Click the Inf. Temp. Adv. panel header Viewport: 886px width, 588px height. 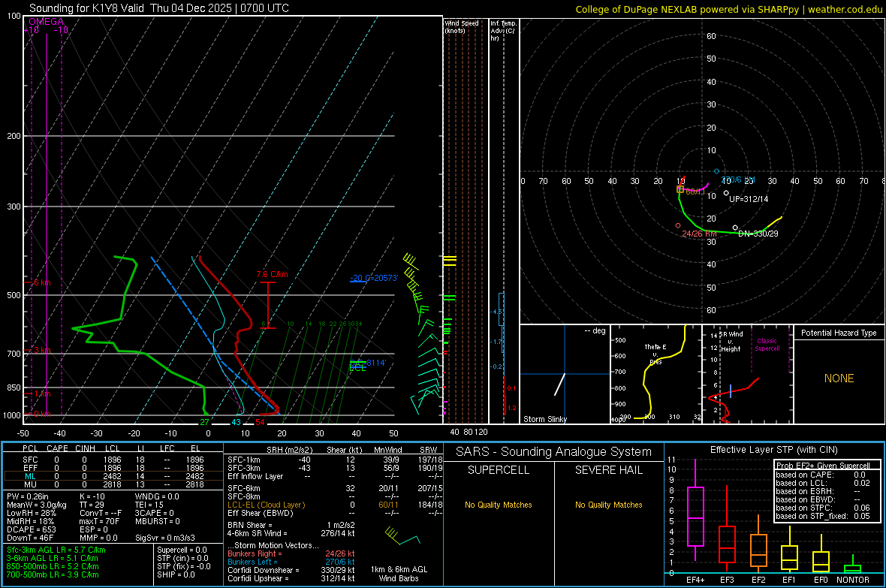click(503, 31)
